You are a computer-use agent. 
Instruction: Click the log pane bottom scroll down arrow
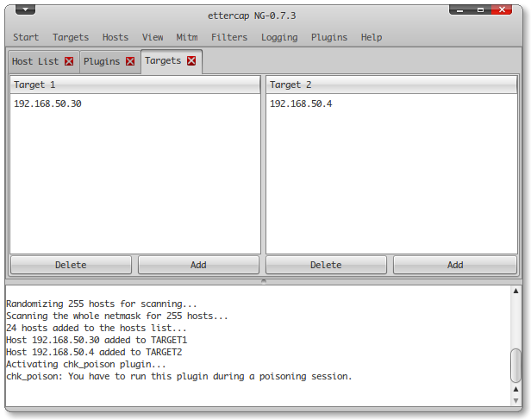[x=515, y=401]
